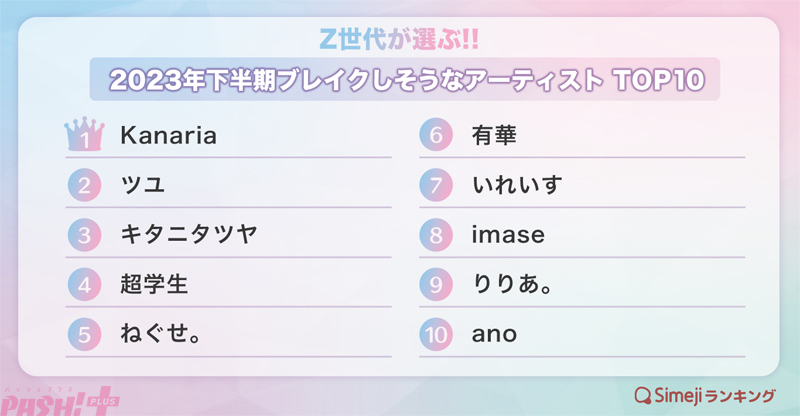Viewport: 800px width, 416px height.
Task: Select the artist name 超学生
Action: coord(152,284)
